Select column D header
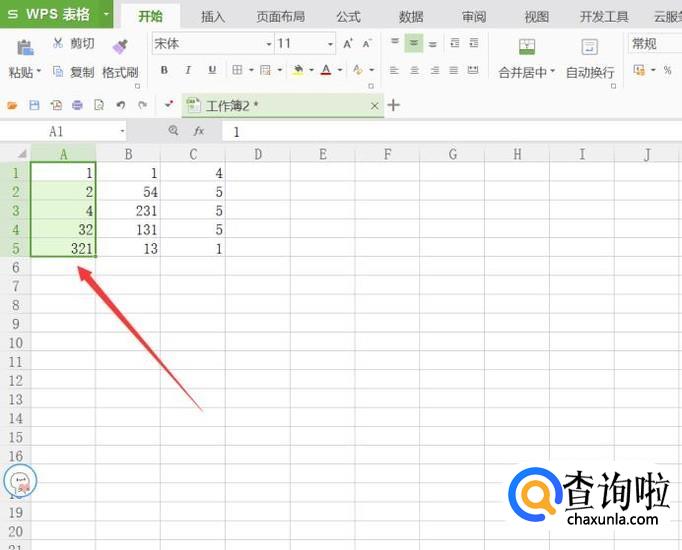 coord(258,154)
